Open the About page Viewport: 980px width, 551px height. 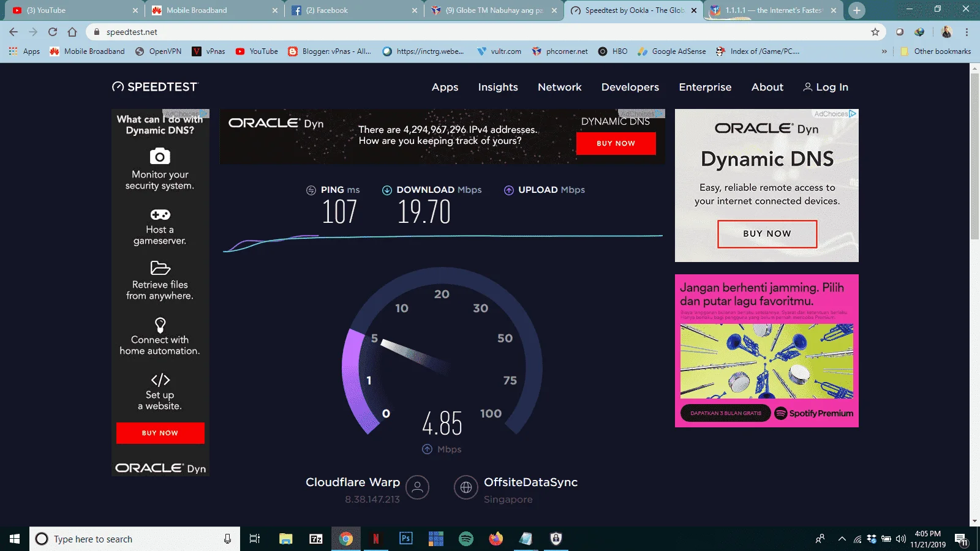(767, 87)
